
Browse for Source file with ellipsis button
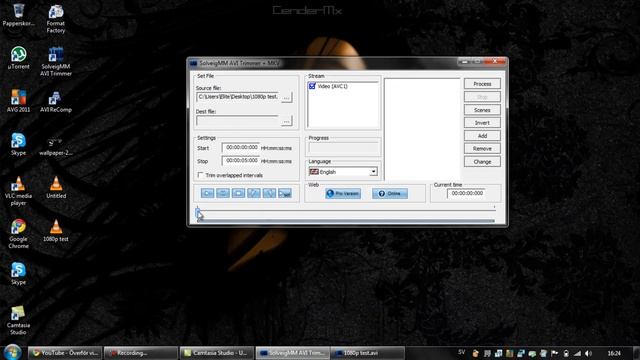coord(287,98)
